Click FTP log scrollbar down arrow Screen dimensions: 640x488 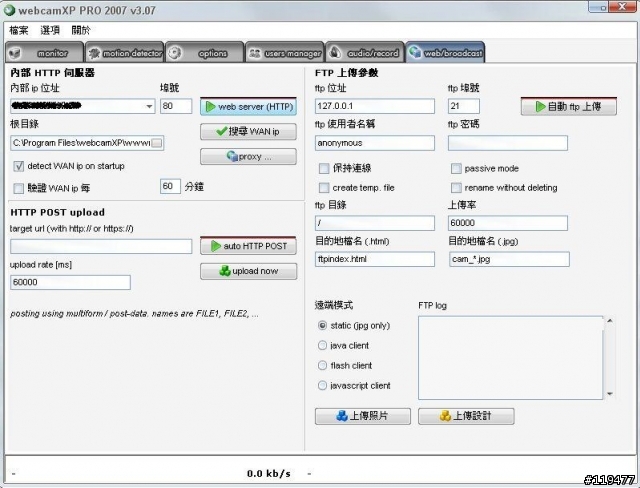click(609, 394)
